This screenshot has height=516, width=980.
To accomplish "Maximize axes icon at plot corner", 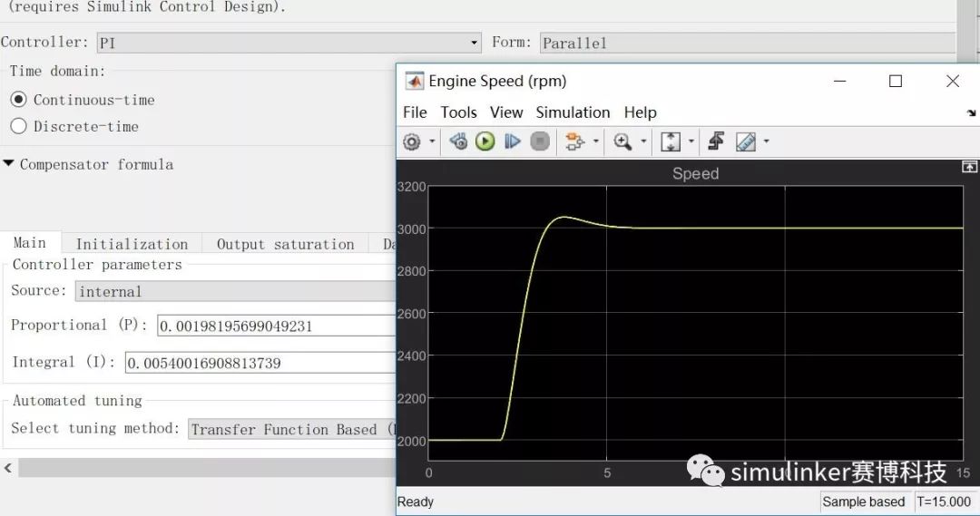I will 969,166.
